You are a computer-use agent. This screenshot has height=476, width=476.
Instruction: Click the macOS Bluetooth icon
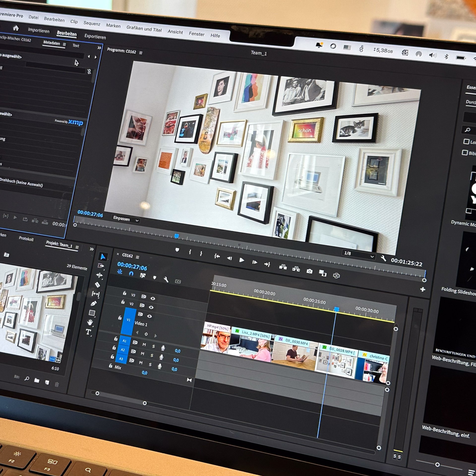pos(446,56)
